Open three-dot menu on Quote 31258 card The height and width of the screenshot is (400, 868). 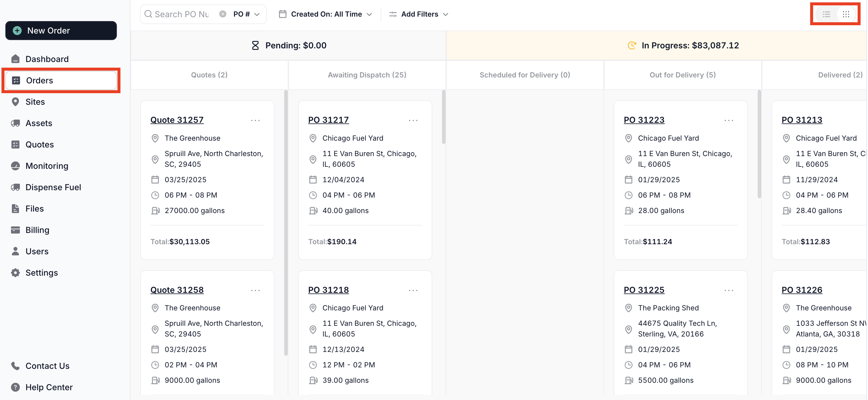[255, 290]
